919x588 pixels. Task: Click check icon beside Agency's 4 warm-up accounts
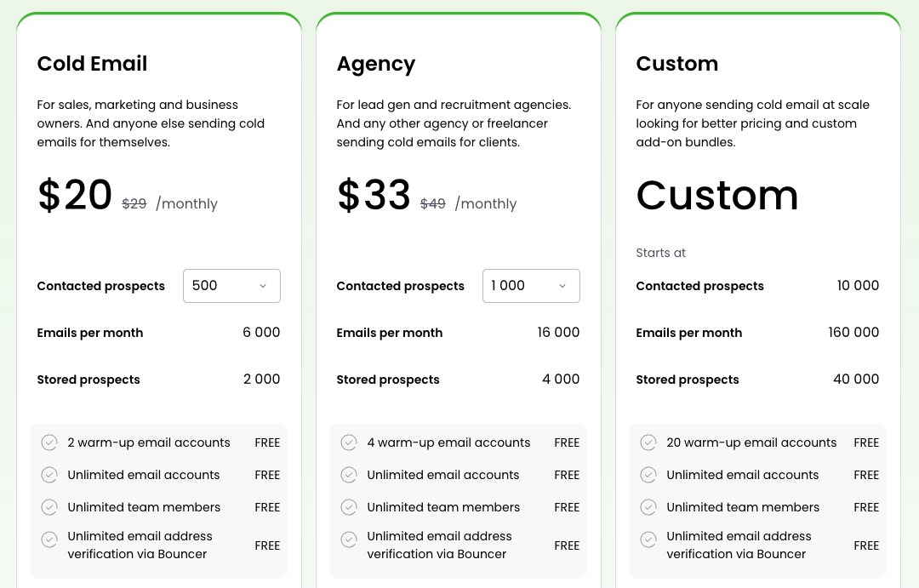[349, 442]
